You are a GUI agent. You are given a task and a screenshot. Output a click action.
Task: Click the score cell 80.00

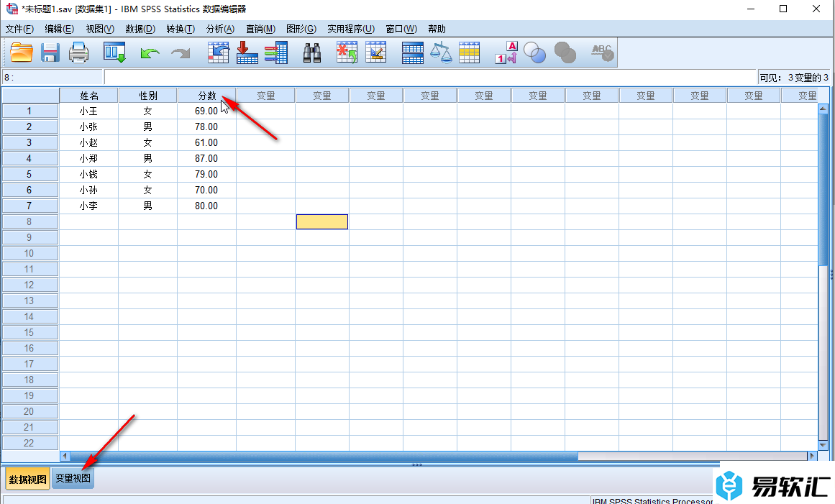pyautogui.click(x=206, y=206)
